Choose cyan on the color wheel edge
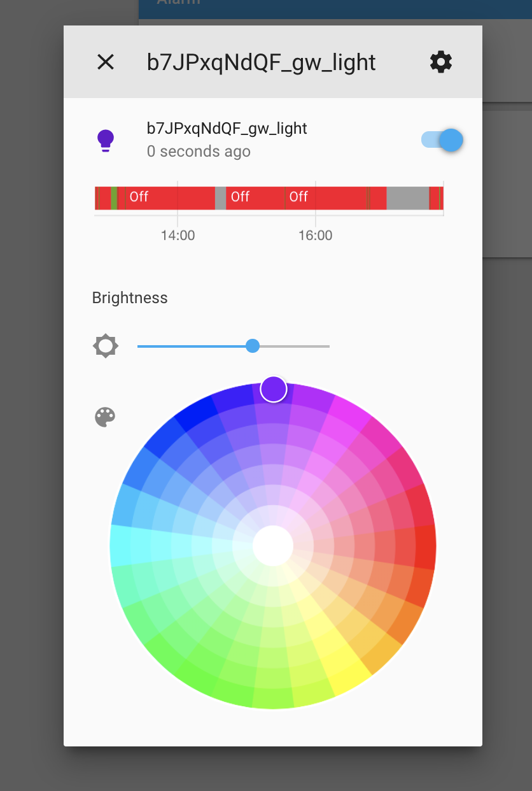This screenshot has height=791, width=532. point(121,546)
